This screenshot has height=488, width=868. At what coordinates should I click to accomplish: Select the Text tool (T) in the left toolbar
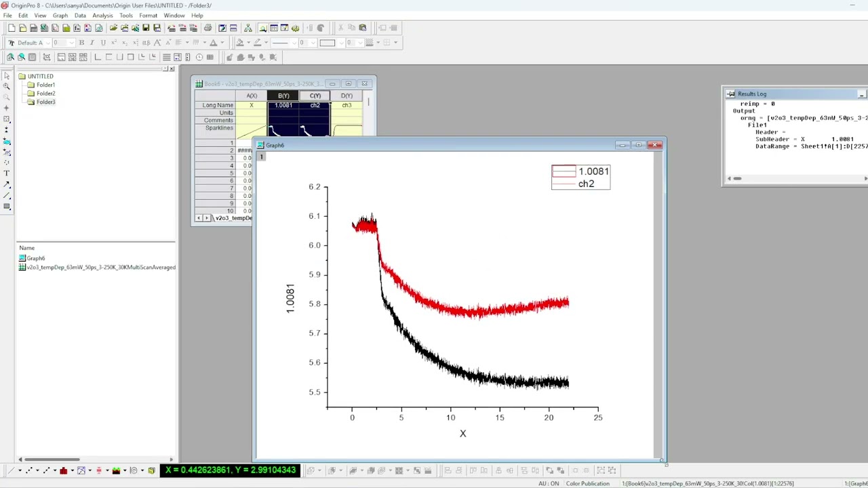(7, 174)
